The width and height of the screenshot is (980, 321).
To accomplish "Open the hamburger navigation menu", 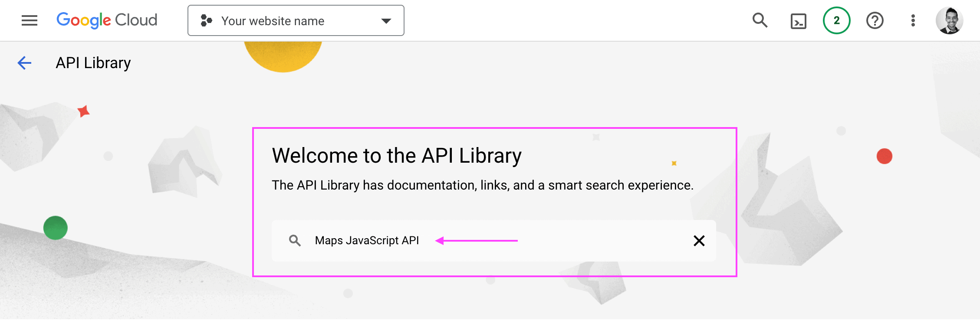I will pyautogui.click(x=30, y=20).
